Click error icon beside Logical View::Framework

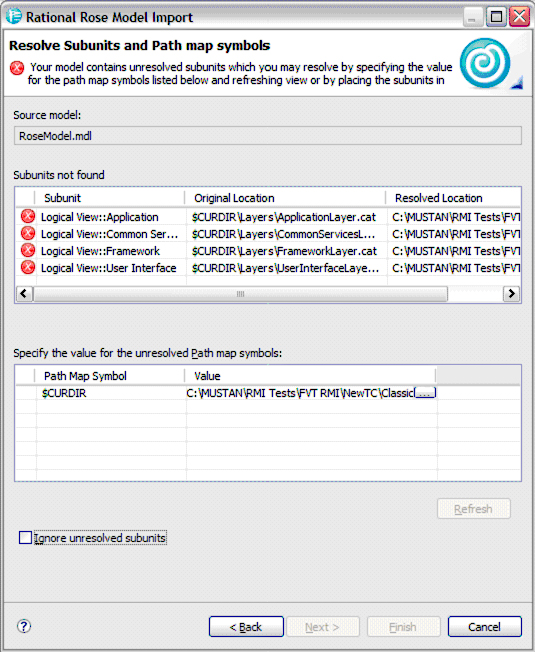coord(28,251)
